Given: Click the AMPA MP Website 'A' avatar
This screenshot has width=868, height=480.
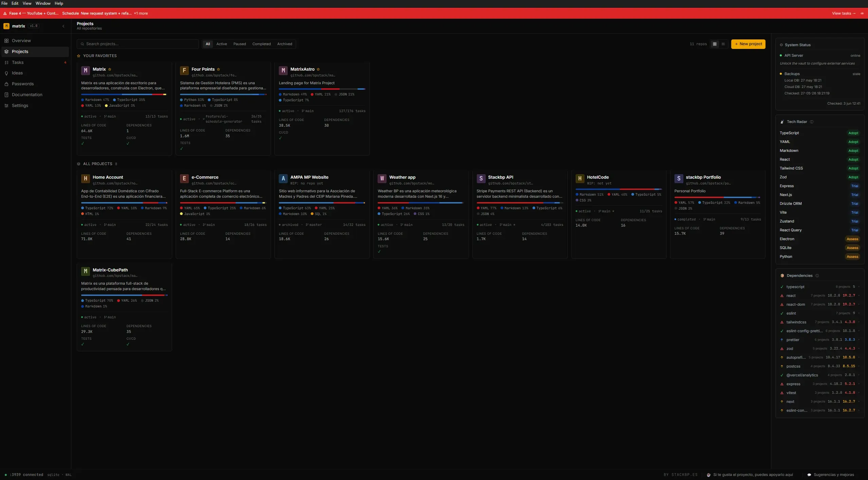Looking at the screenshot, I should click(283, 178).
